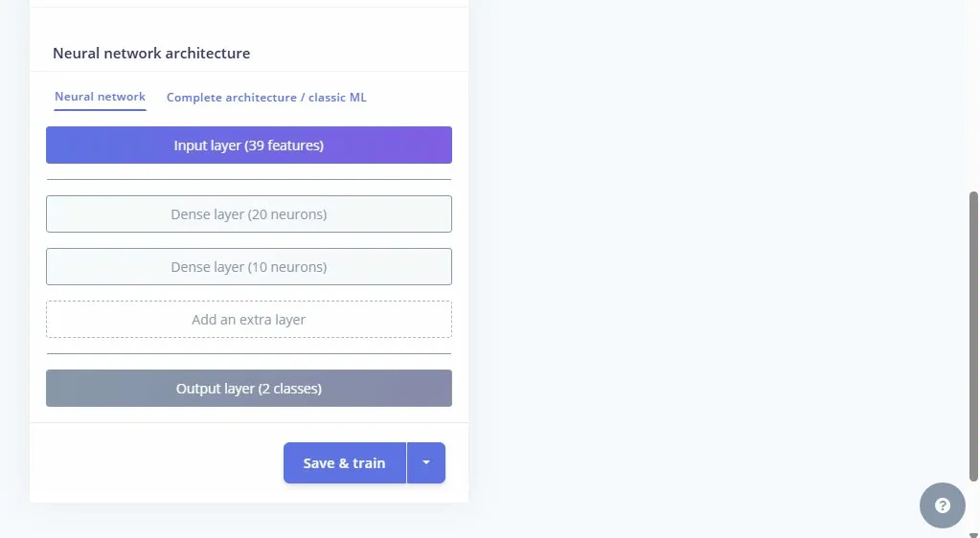Click the divider line beneath the Input layer
The width and height of the screenshot is (980, 538).
point(249,179)
